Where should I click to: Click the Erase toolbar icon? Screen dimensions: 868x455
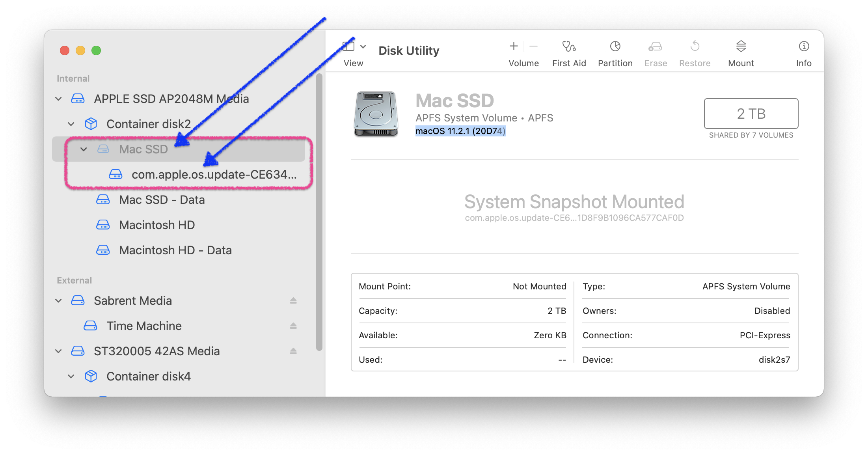pyautogui.click(x=655, y=47)
